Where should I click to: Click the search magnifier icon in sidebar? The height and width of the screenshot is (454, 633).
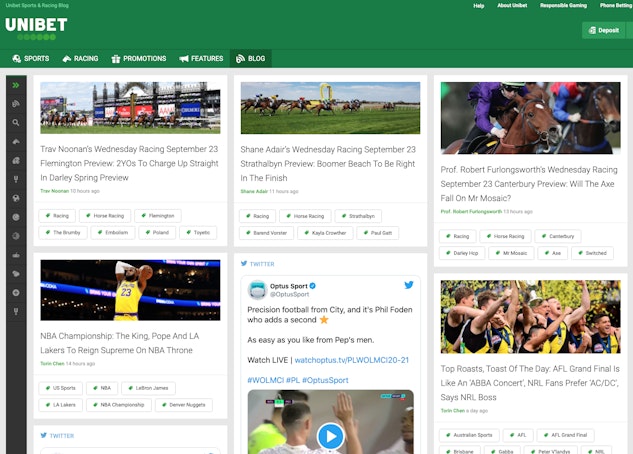point(16,122)
